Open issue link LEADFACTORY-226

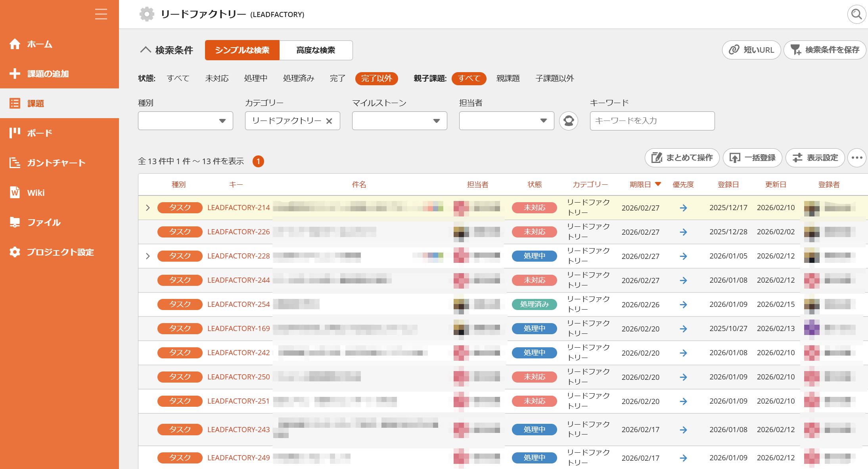pyautogui.click(x=239, y=232)
